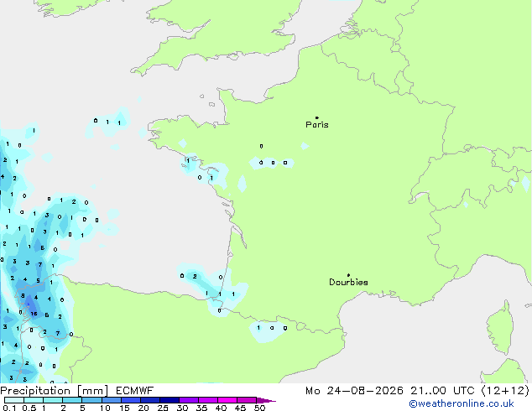The image size is (532, 411).
Task: Select the 25–30 mm legend swatch
Action: [169, 400]
